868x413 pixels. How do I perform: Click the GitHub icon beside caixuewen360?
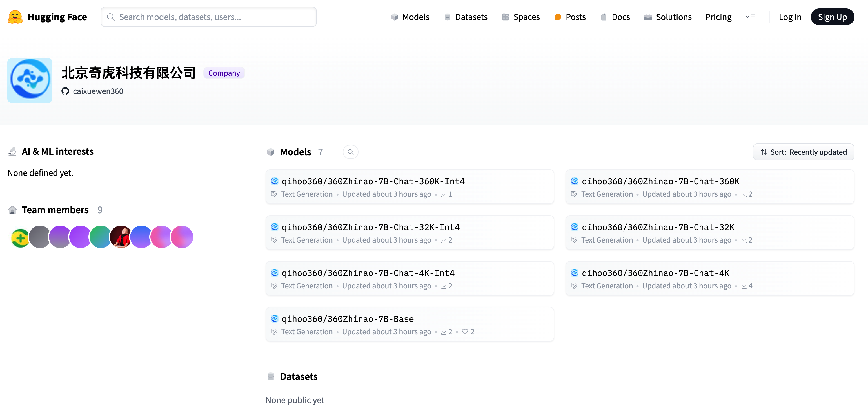pos(65,91)
